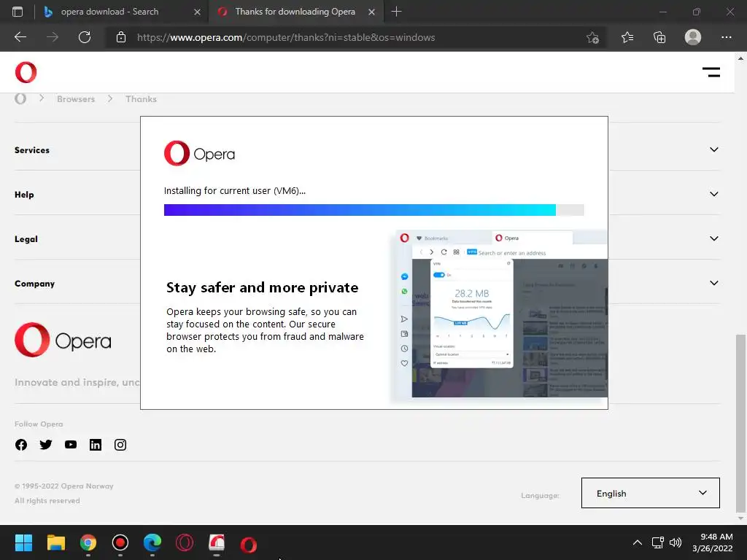This screenshot has width=747, height=560.
Task: Switch to Microsoft Edge in taskbar
Action: coord(152,542)
